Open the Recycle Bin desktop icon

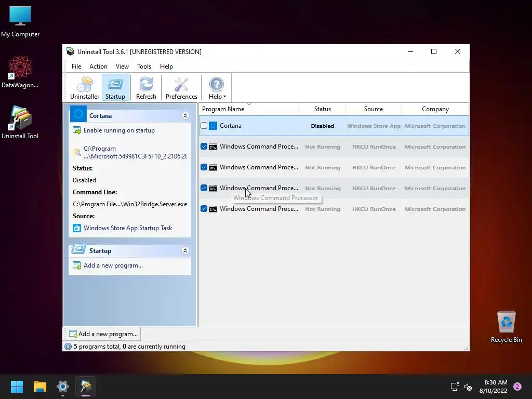(x=506, y=327)
